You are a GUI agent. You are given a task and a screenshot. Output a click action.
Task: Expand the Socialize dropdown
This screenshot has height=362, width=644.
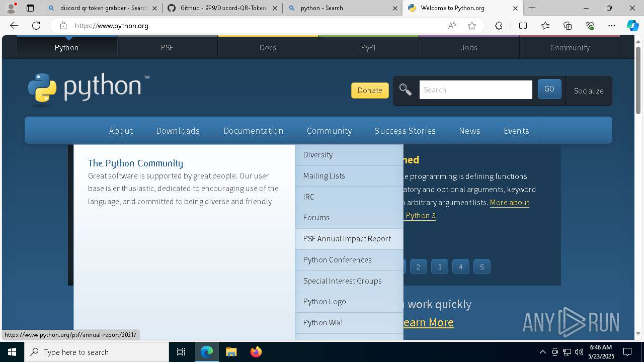(x=589, y=90)
